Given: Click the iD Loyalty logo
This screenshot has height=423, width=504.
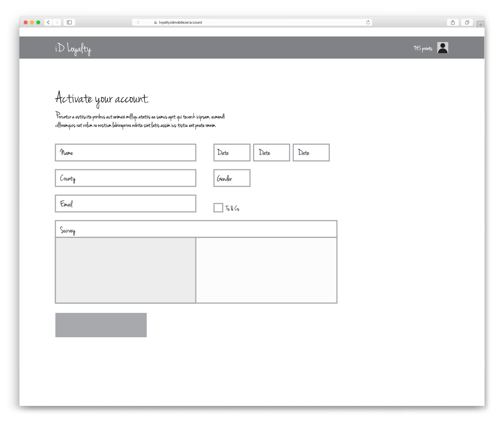Looking at the screenshot, I should pos(73,49).
